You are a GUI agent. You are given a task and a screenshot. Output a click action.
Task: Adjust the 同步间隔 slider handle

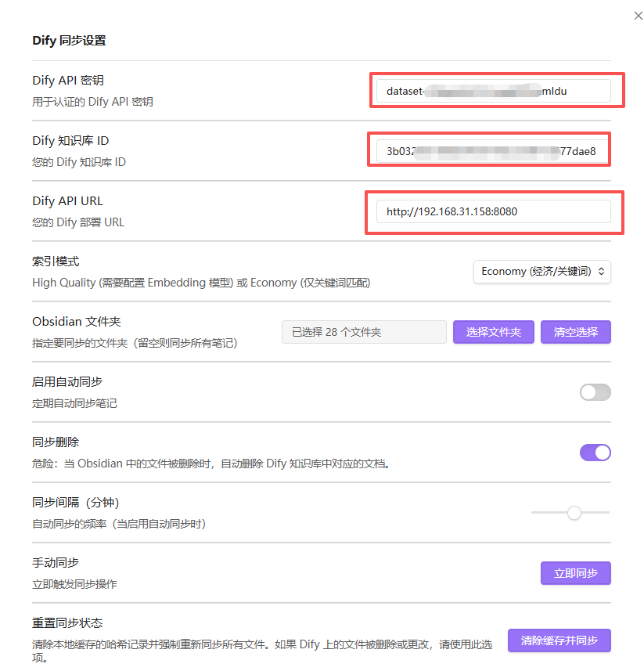pyautogui.click(x=574, y=513)
